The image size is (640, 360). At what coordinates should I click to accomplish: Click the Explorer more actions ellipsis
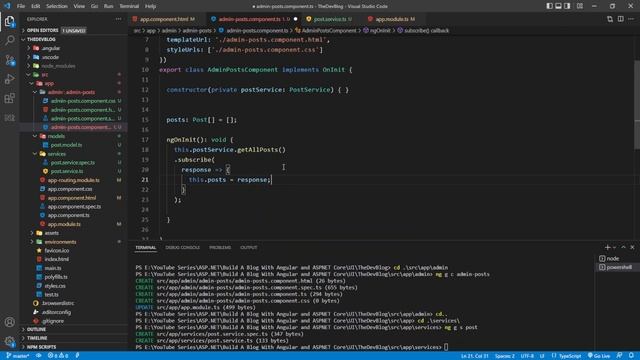pos(118,19)
